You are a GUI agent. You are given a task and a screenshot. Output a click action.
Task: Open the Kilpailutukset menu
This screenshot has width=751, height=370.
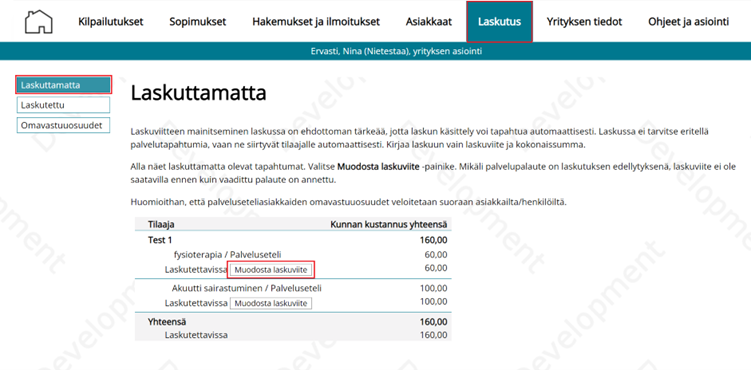[111, 22]
